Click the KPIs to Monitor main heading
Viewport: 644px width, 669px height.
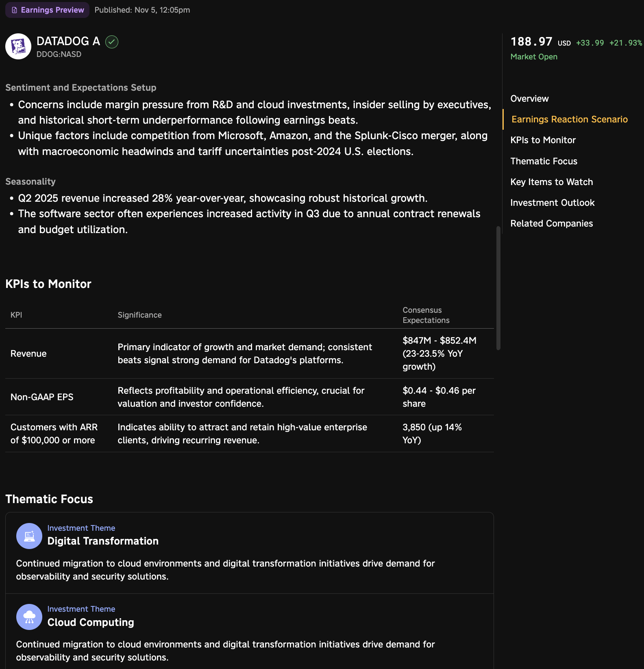(48, 284)
